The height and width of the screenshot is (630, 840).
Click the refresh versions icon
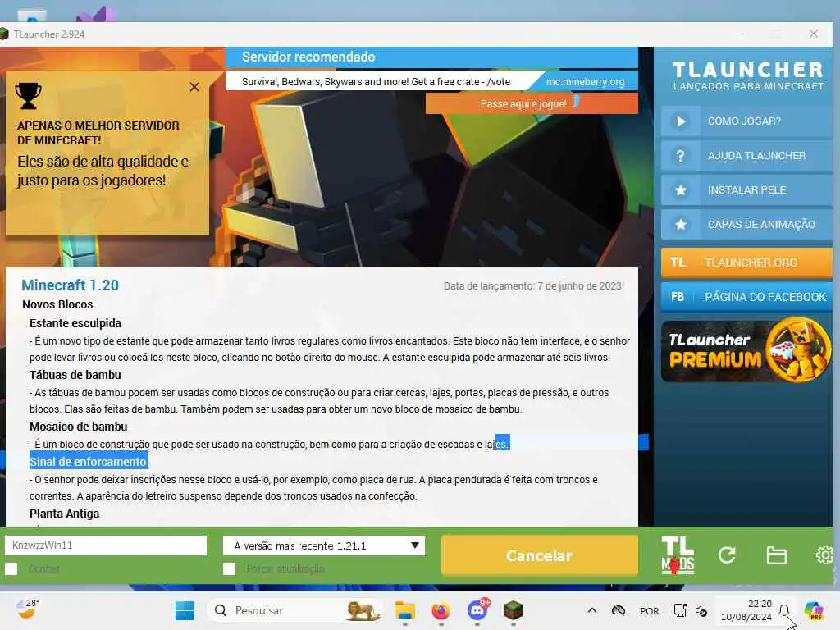click(727, 555)
